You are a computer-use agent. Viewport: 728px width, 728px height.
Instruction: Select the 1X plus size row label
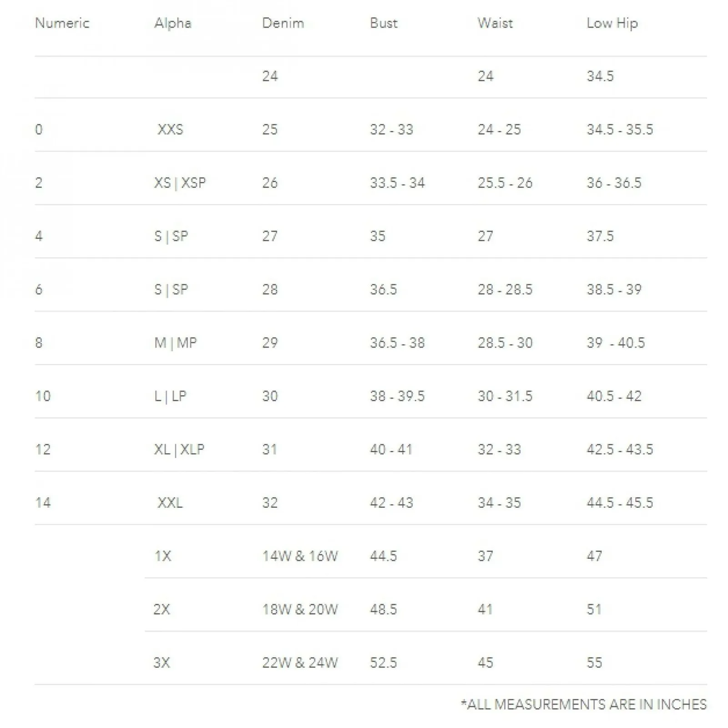(163, 556)
